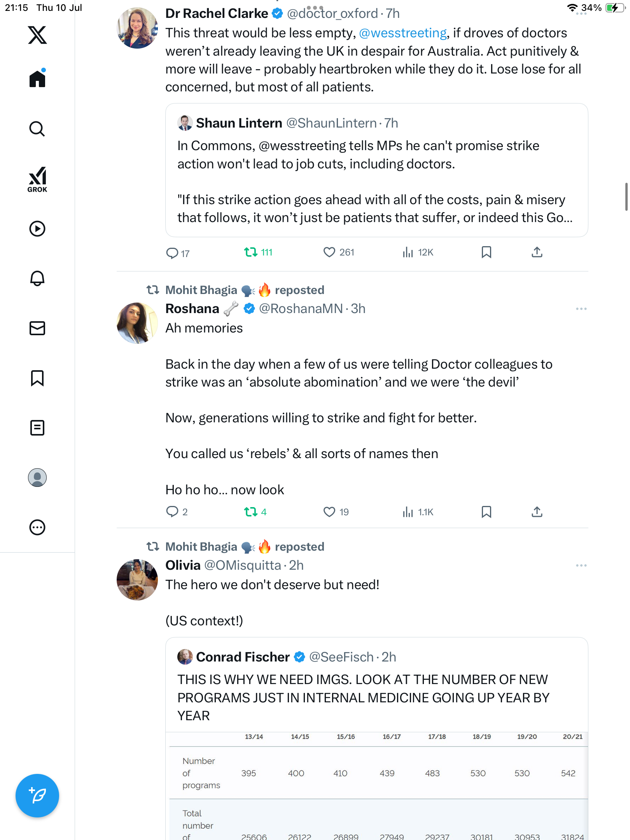
Task: Go to Home feed icon
Action: tap(37, 78)
